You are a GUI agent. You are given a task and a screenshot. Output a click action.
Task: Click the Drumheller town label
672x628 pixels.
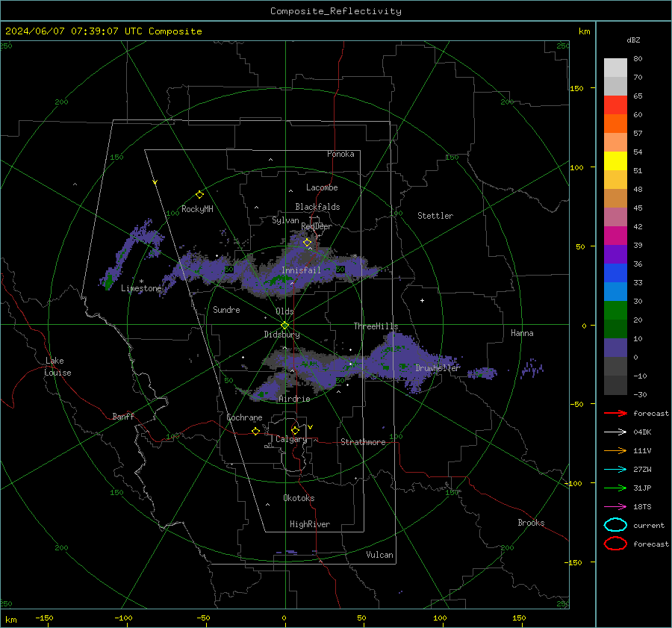(x=438, y=368)
